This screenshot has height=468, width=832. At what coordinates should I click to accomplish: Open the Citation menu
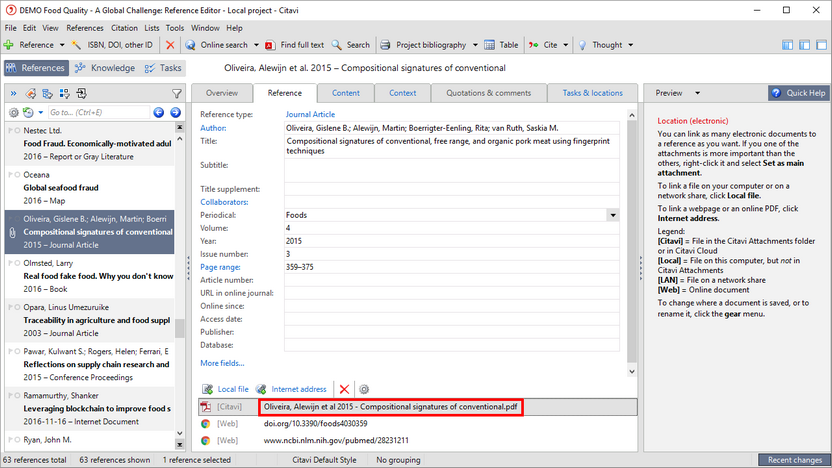point(124,28)
